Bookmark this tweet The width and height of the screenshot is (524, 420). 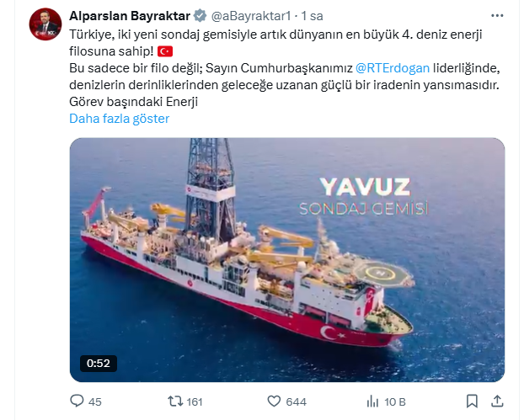(472, 401)
